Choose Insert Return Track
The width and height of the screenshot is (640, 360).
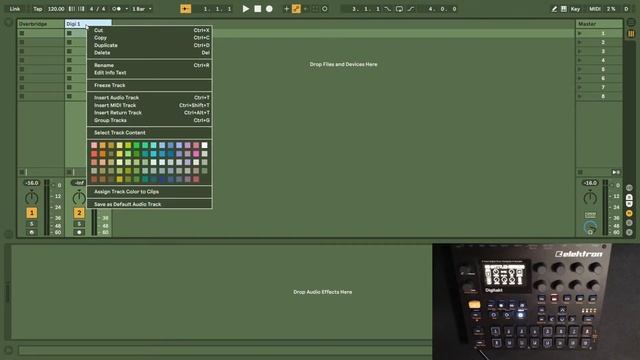(149, 113)
